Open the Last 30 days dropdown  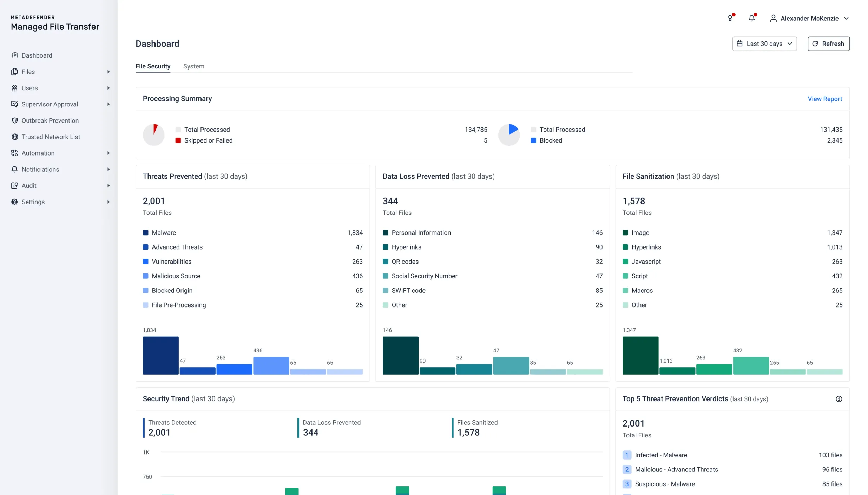point(764,44)
